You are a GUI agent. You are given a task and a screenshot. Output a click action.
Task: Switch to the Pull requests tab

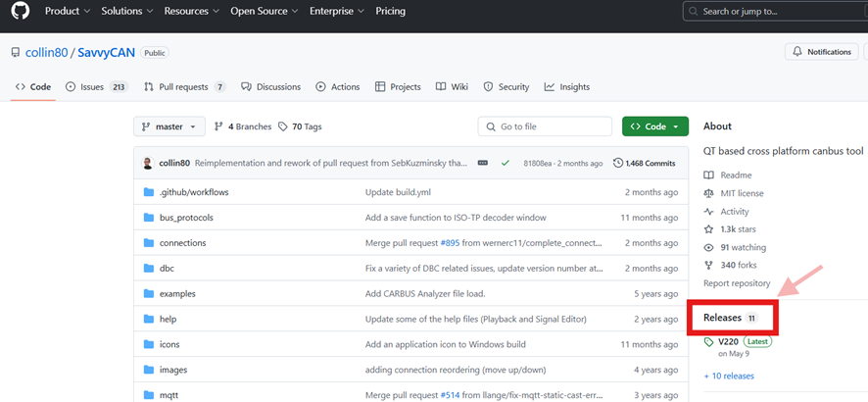pos(184,87)
